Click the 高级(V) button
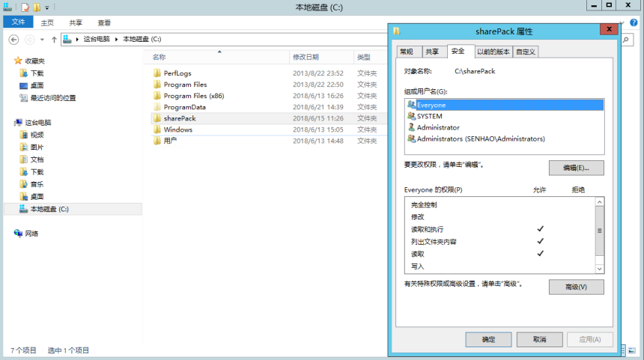 (x=576, y=287)
